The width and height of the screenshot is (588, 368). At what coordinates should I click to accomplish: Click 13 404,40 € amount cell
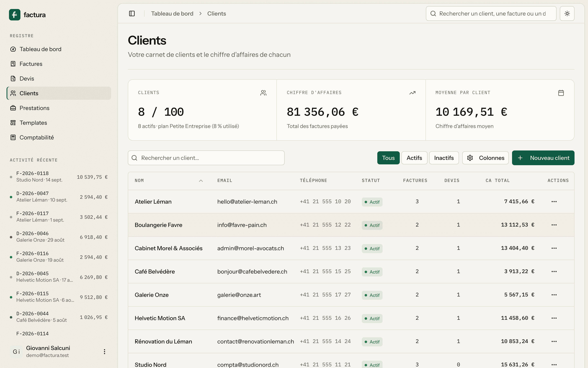(x=518, y=248)
